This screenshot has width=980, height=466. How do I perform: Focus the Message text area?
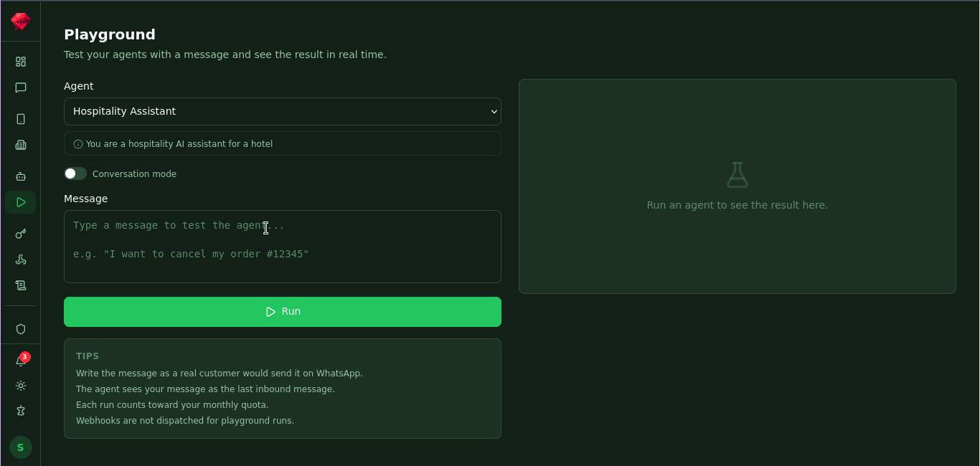coord(283,247)
